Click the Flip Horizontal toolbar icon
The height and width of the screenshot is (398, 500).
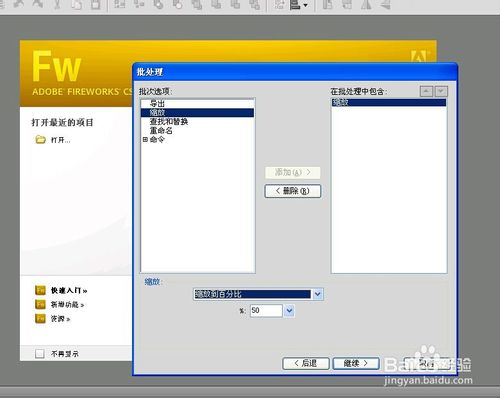[366, 4]
